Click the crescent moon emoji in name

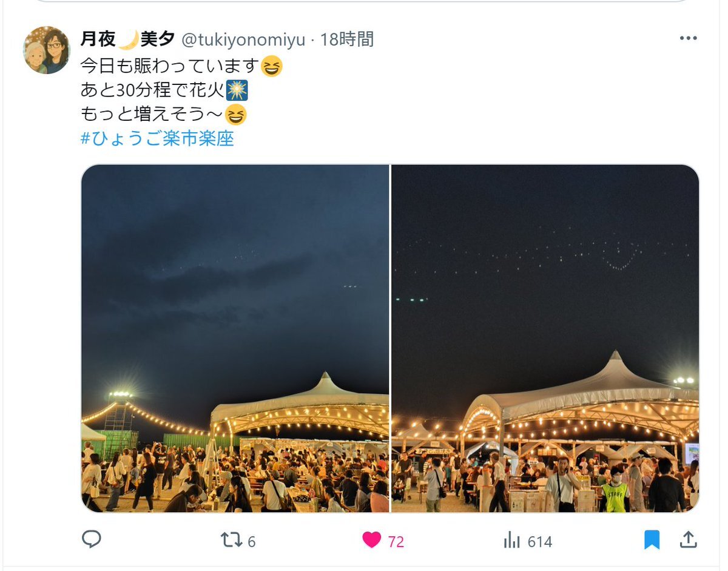coord(127,39)
